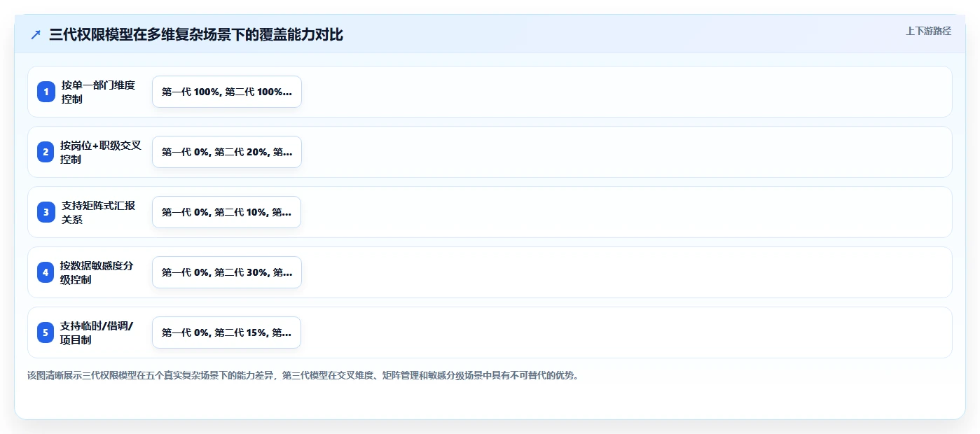Click the arrow icon beside the title

pyautogui.click(x=36, y=34)
